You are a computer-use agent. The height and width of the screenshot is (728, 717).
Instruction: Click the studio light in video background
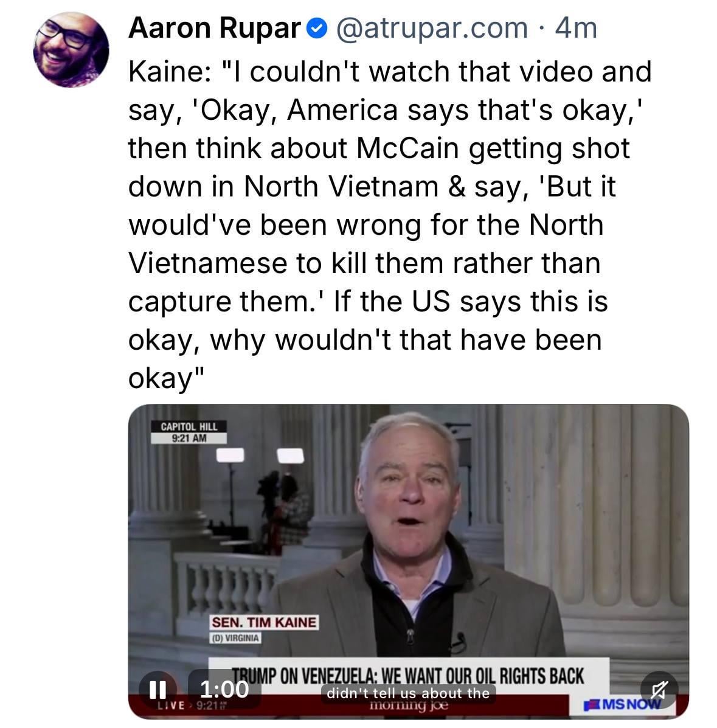tap(231, 454)
